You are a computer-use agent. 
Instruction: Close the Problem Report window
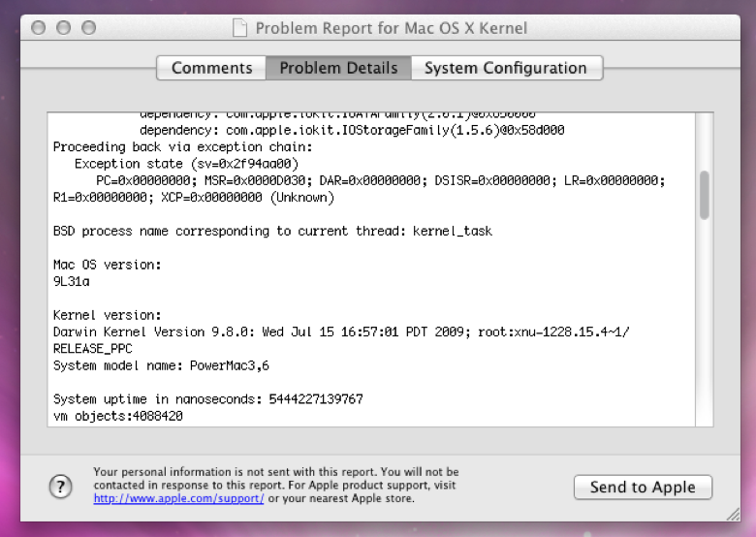coord(39,28)
